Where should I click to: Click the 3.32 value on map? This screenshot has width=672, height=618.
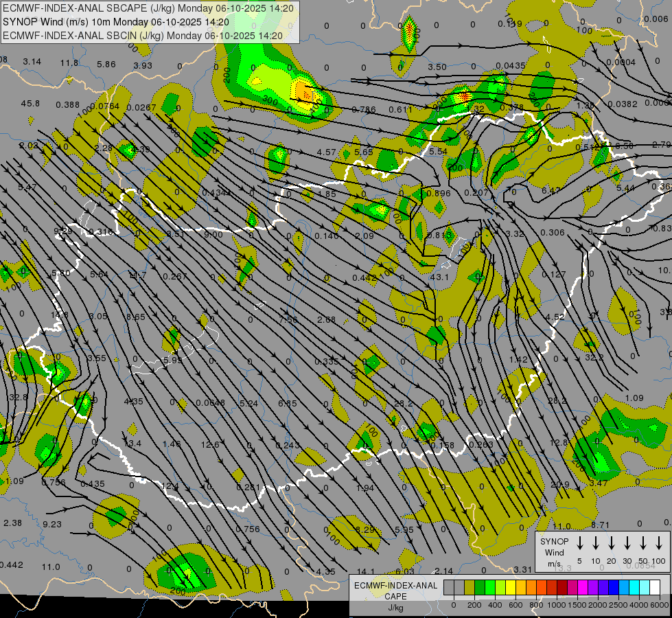(515, 233)
